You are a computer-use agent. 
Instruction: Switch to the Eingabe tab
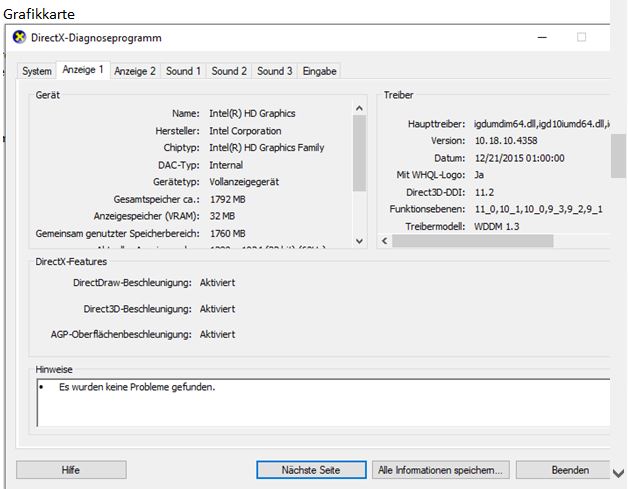320,71
